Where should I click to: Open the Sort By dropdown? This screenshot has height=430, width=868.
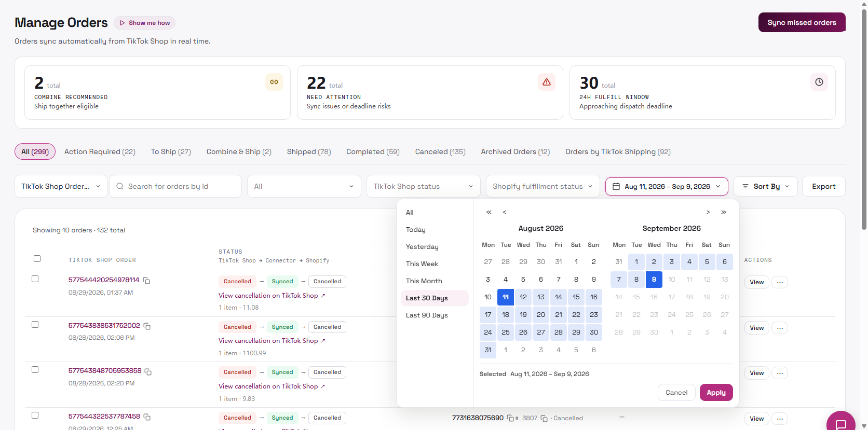pos(766,186)
